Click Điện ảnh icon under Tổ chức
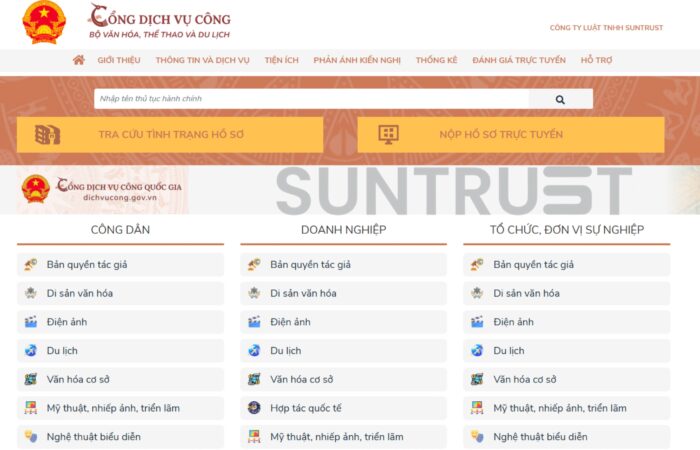 [477, 322]
